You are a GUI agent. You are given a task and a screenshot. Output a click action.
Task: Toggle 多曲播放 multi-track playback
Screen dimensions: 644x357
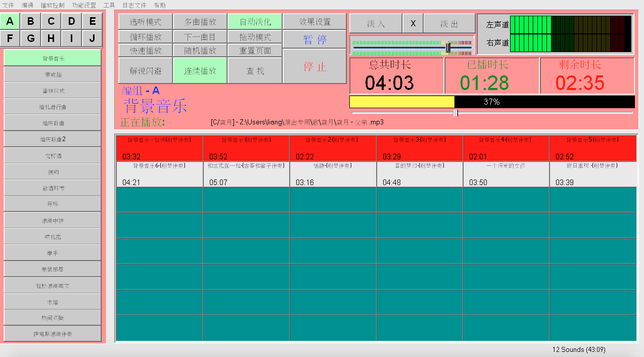pyautogui.click(x=200, y=22)
